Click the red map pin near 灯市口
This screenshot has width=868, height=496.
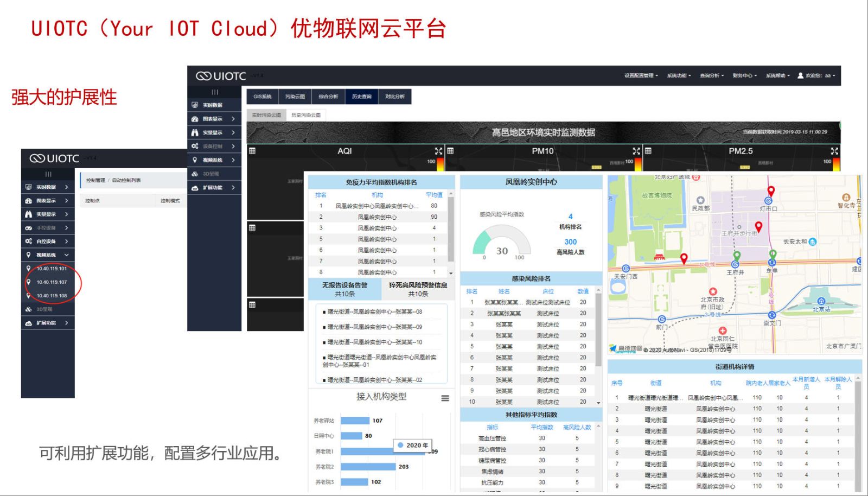coord(771,191)
